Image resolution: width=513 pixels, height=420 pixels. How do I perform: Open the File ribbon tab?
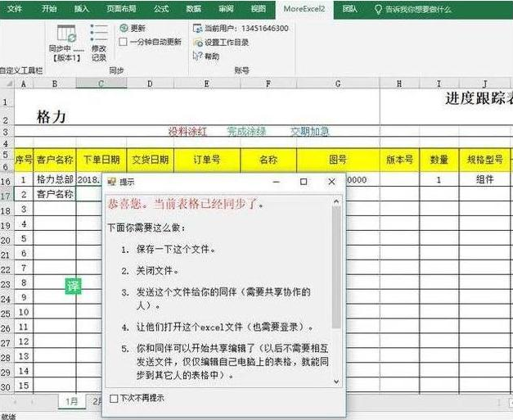click(x=15, y=8)
